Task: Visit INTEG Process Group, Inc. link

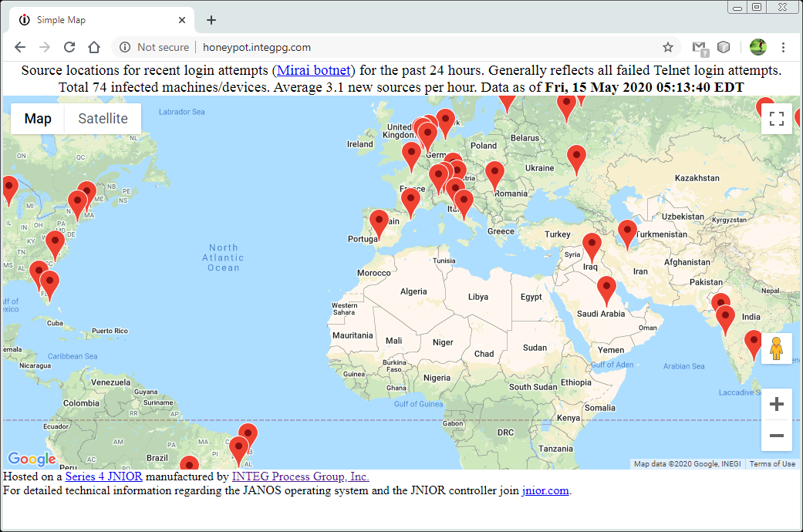Action: (301, 476)
